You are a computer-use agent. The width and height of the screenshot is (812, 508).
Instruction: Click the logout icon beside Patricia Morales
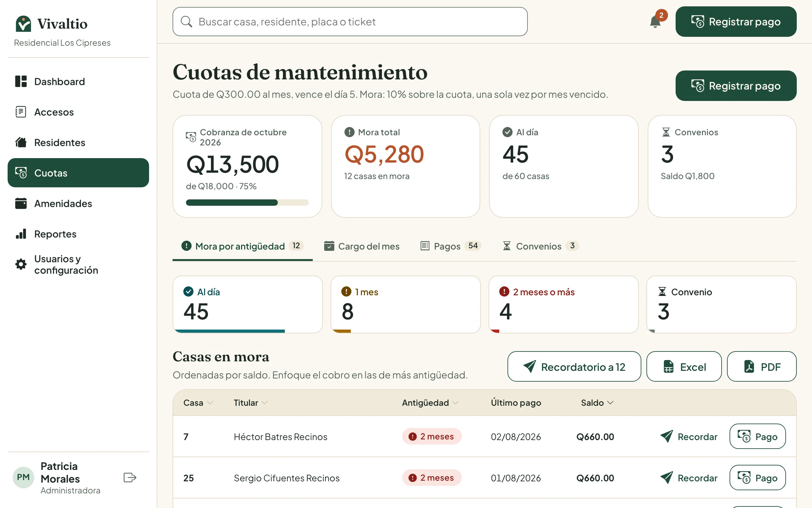tap(129, 478)
